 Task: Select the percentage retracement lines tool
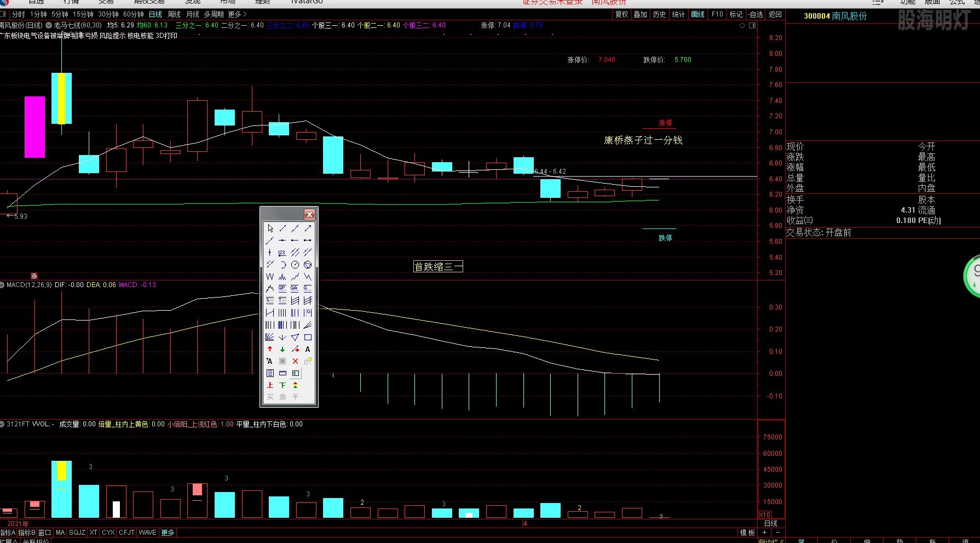pyautogui.click(x=270, y=300)
